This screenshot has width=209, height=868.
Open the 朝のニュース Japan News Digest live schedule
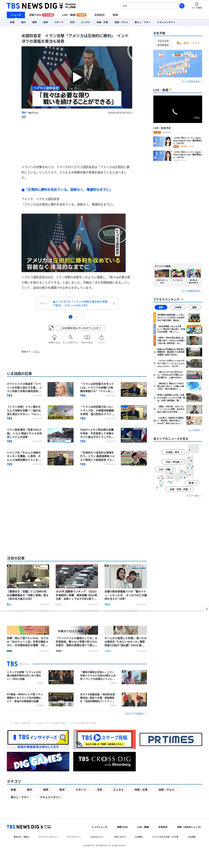click(x=178, y=142)
